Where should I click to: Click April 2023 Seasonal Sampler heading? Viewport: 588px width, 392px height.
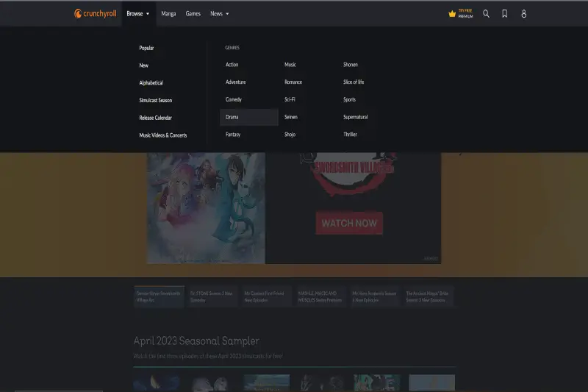click(x=196, y=341)
